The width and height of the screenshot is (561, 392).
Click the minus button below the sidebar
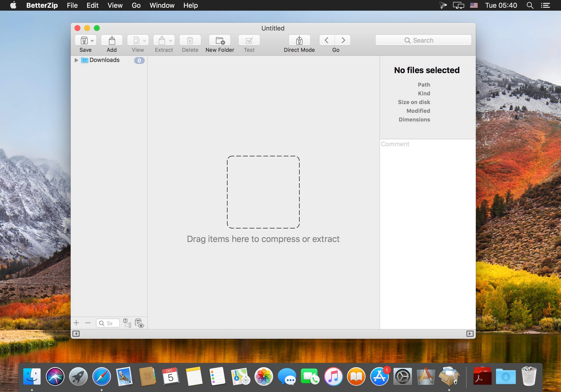(88, 323)
